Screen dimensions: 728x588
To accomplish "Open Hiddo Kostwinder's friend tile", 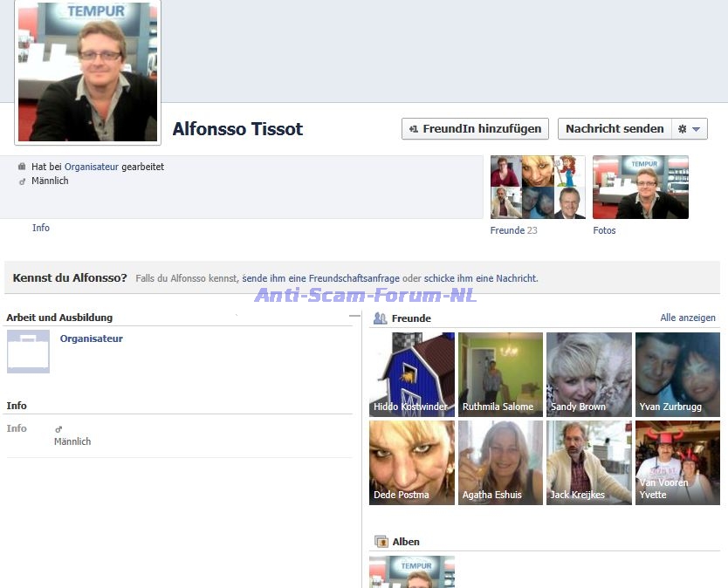I will 412,374.
